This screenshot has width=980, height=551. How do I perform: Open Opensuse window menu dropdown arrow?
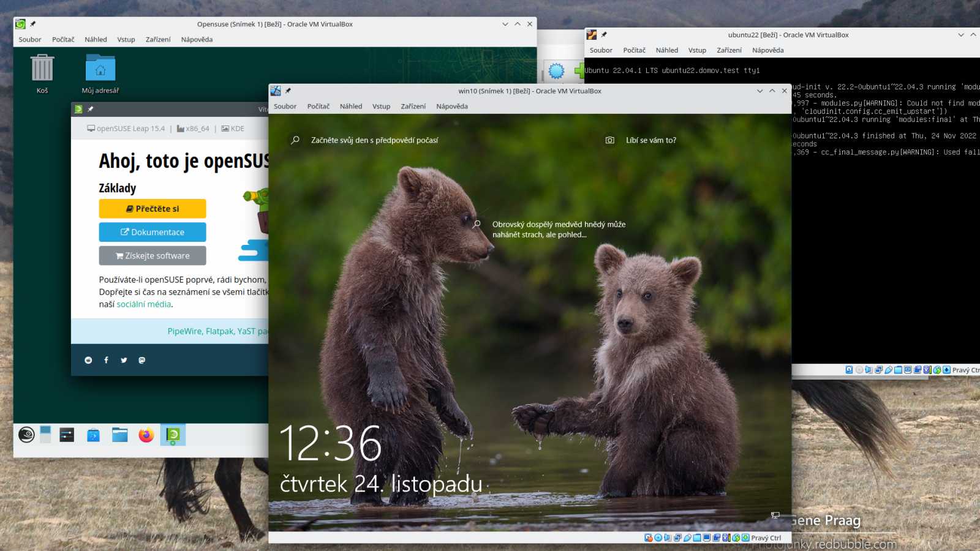point(505,24)
